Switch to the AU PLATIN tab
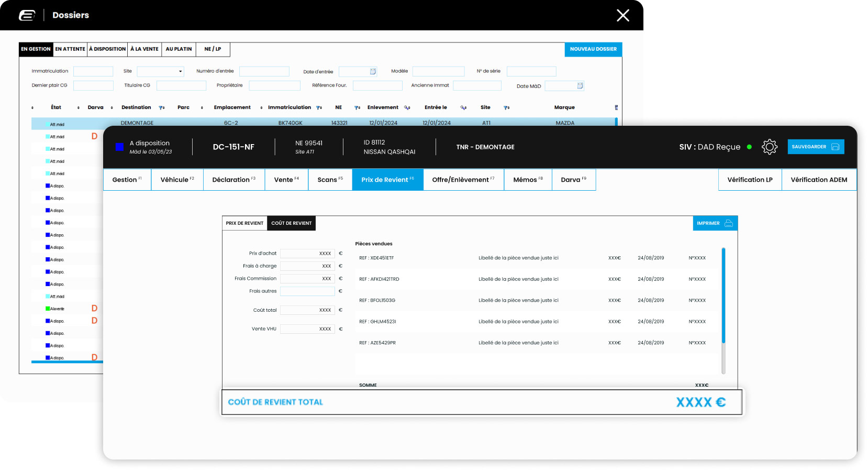Image resolution: width=868 pixels, height=470 pixels. [179, 49]
